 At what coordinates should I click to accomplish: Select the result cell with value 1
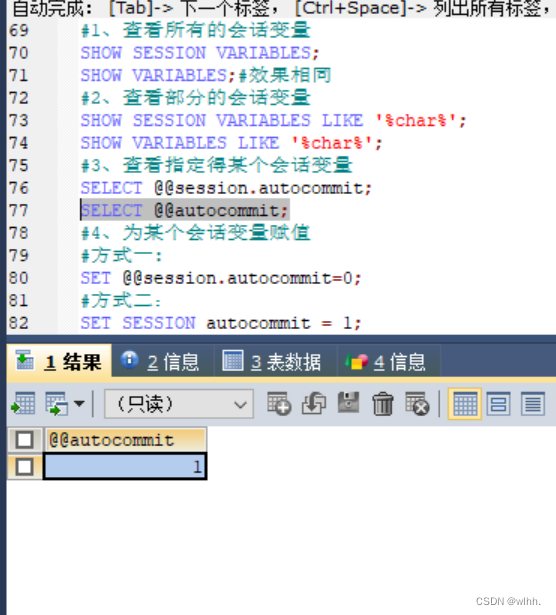click(x=125, y=466)
